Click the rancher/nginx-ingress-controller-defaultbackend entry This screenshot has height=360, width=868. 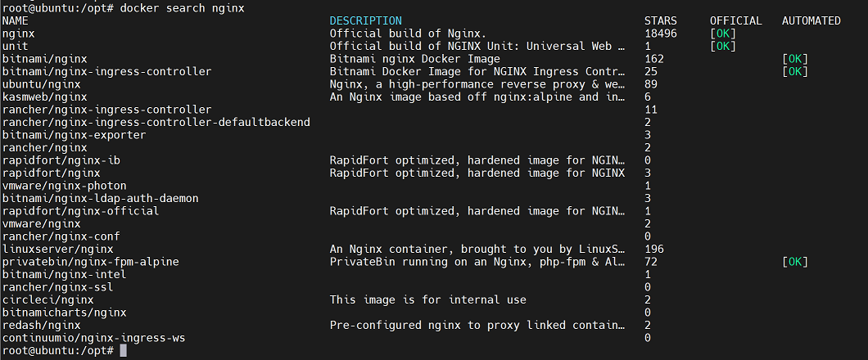pos(156,122)
